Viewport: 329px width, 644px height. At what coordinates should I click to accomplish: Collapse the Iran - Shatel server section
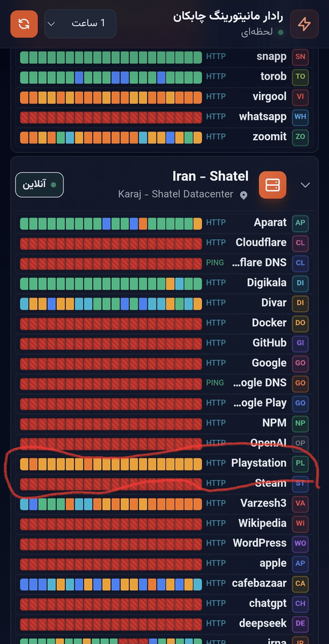(x=305, y=185)
